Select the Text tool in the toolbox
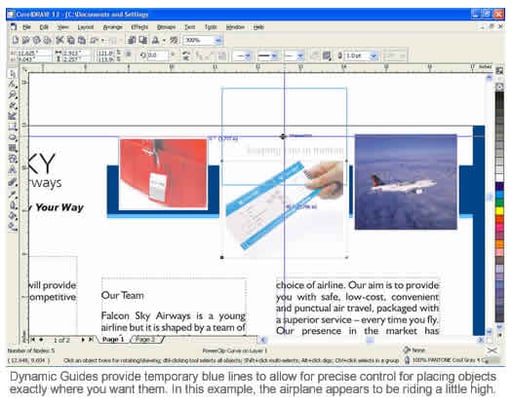512x403 pixels. 12,170
